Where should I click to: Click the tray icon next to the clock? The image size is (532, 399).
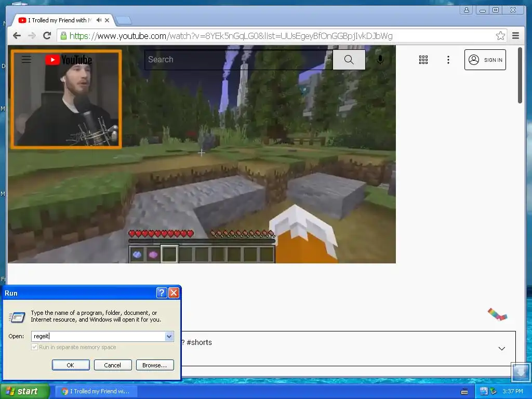click(494, 392)
